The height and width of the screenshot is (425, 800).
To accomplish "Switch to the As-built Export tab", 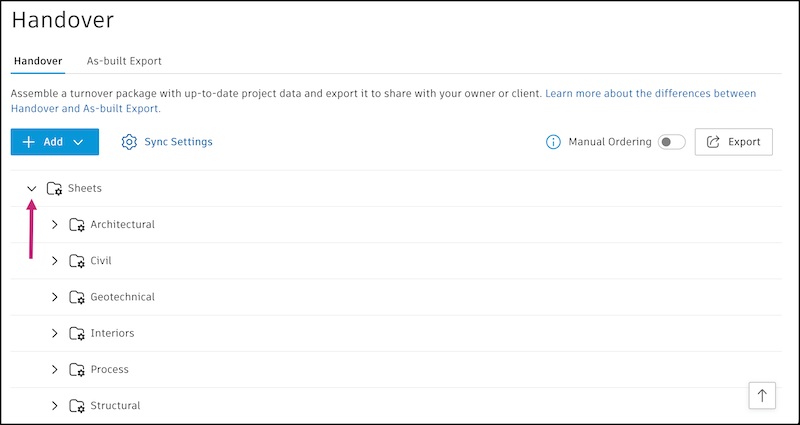I will 124,61.
